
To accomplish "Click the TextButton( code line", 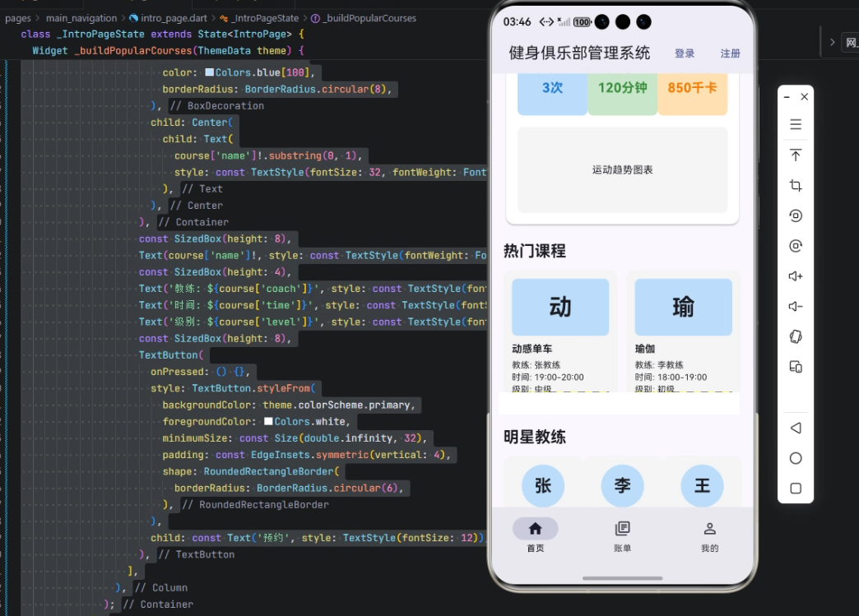I will [171, 354].
